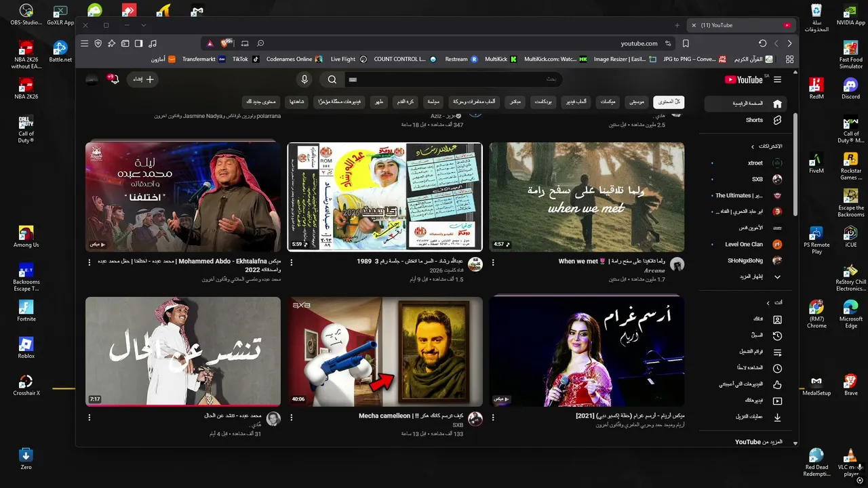
Task: Open Playlists icon in the sidebar
Action: [x=777, y=352]
